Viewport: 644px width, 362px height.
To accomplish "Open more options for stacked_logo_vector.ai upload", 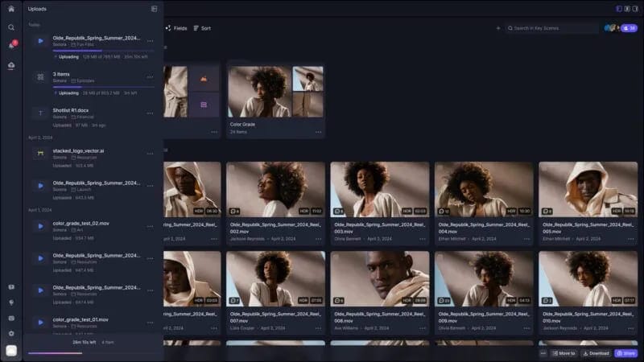I will point(150,153).
